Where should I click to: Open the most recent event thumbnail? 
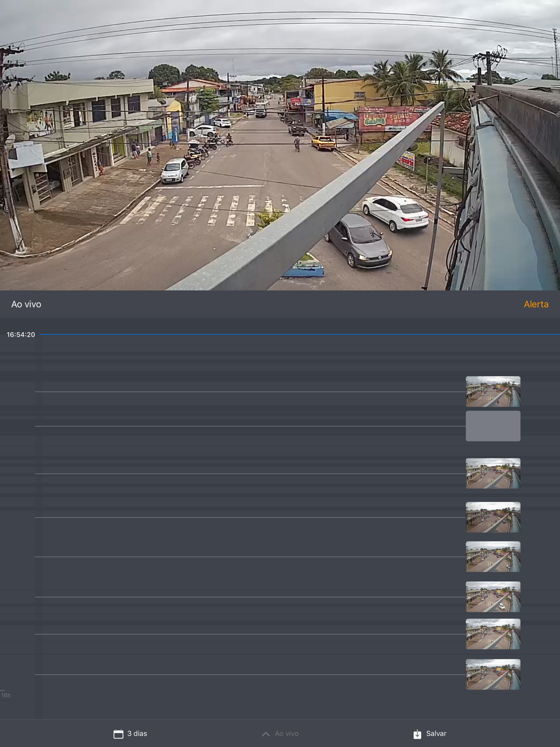[493, 391]
